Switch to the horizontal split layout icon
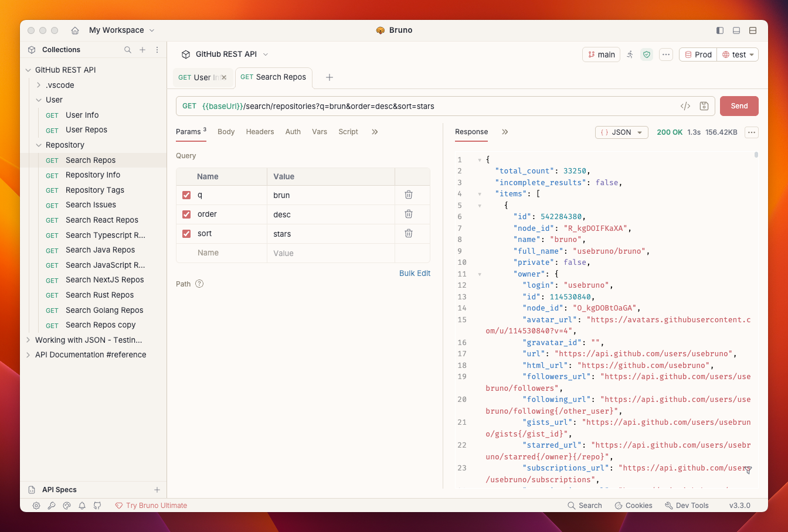Viewport: 788px width, 532px height. click(753, 30)
